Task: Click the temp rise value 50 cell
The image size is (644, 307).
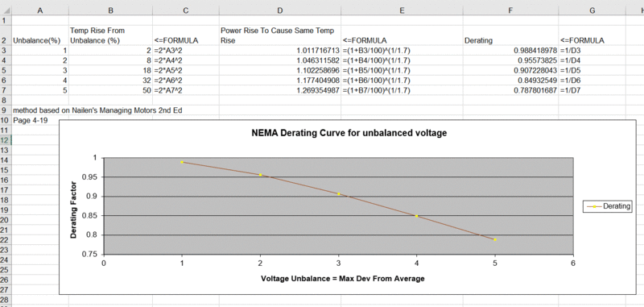Action: point(110,90)
